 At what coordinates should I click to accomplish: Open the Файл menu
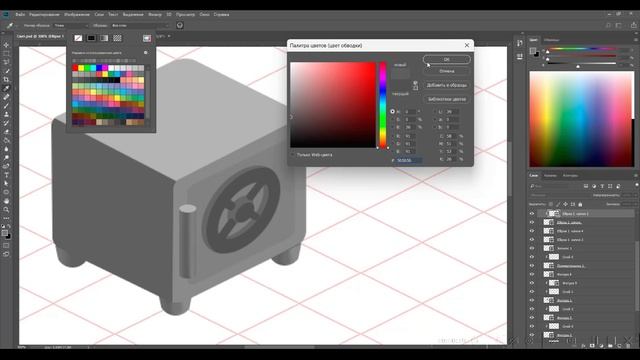[x=20, y=14]
